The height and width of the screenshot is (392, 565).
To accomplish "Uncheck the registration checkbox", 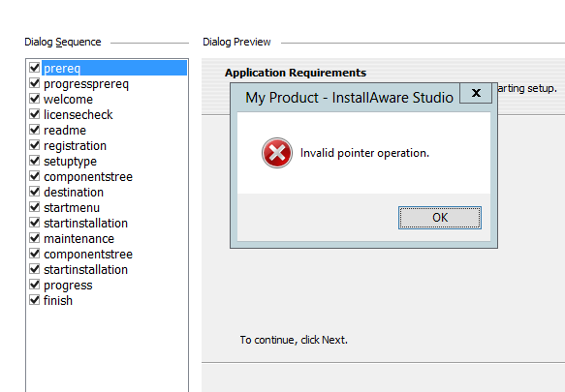I will click(x=35, y=145).
